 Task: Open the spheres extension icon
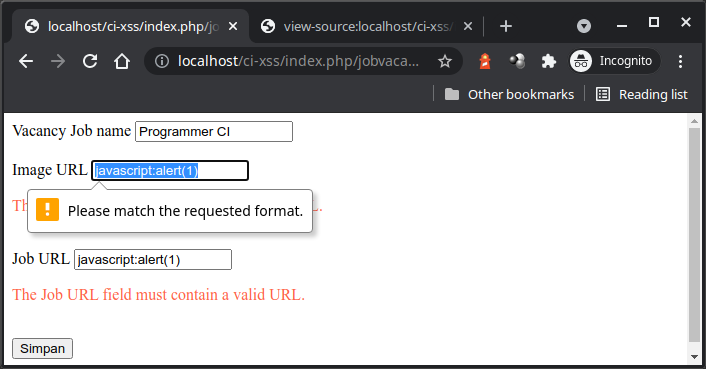coord(517,61)
